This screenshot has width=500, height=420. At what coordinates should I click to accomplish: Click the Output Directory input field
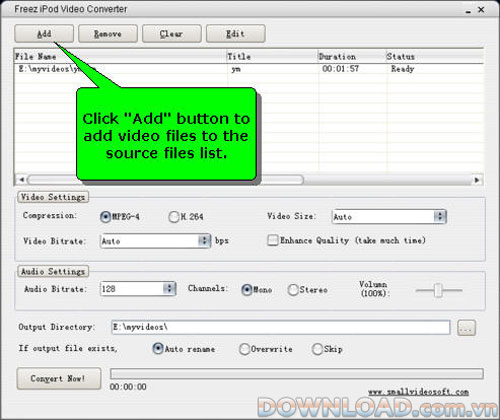tap(281, 327)
